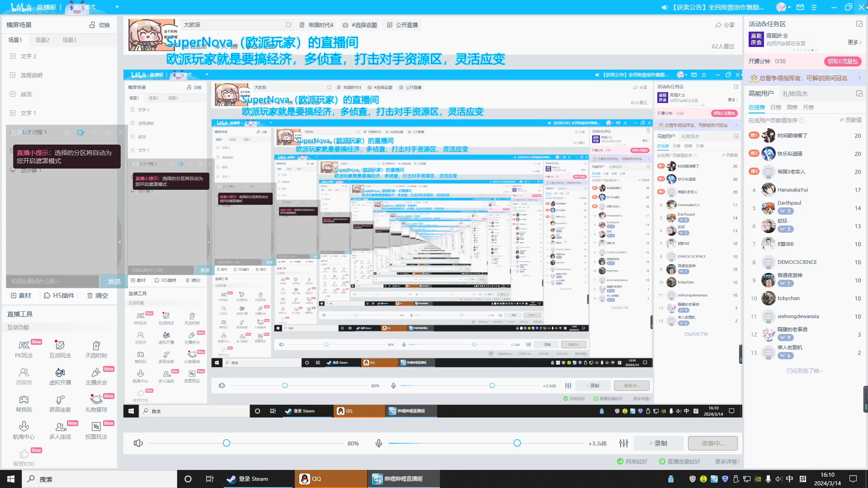The image size is (868, 488).
Task: Click 清空 to clear sources
Action: pyautogui.click(x=98, y=296)
